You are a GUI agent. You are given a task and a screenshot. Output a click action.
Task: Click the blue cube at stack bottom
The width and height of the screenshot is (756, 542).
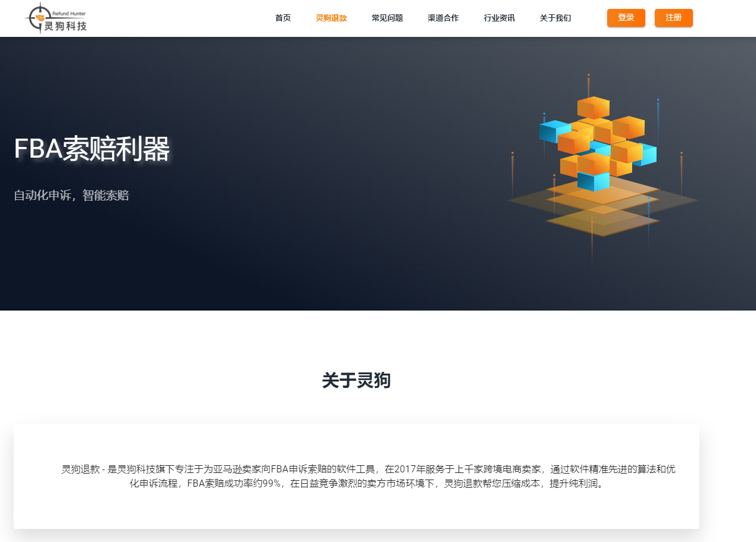[x=593, y=181]
